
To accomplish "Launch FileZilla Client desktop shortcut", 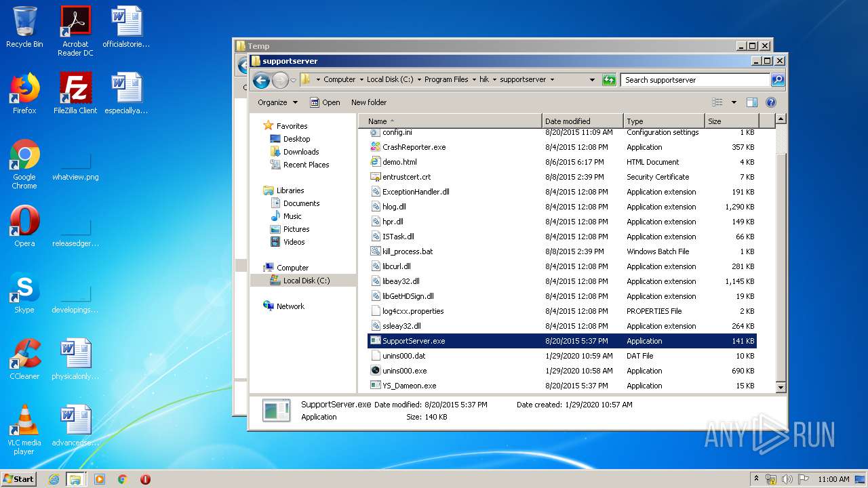I will pyautogui.click(x=75, y=94).
